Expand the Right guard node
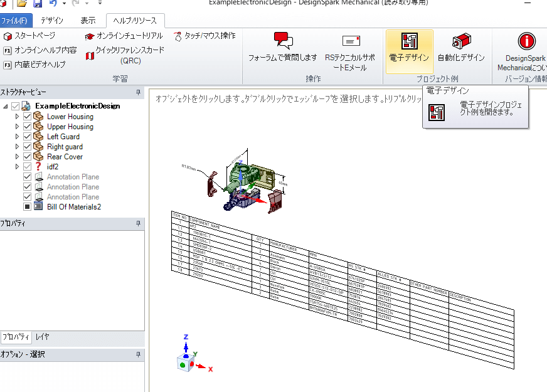 (17, 147)
